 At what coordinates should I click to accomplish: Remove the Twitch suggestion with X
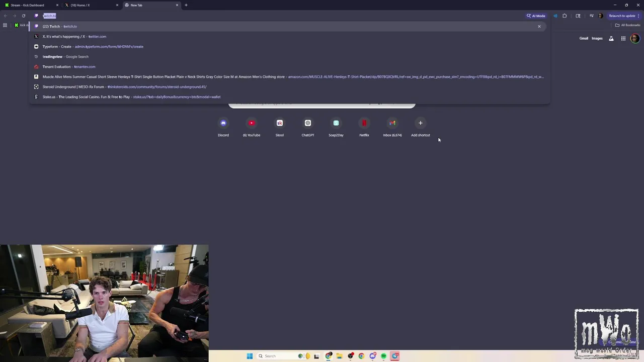[x=539, y=26]
